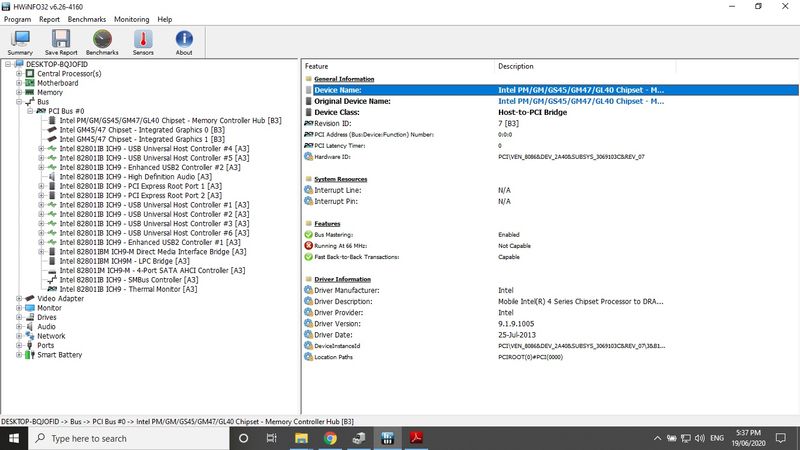Viewport: 800px width, 450px height.
Task: Select the highlighted Device Name row
Action: click(x=551, y=90)
